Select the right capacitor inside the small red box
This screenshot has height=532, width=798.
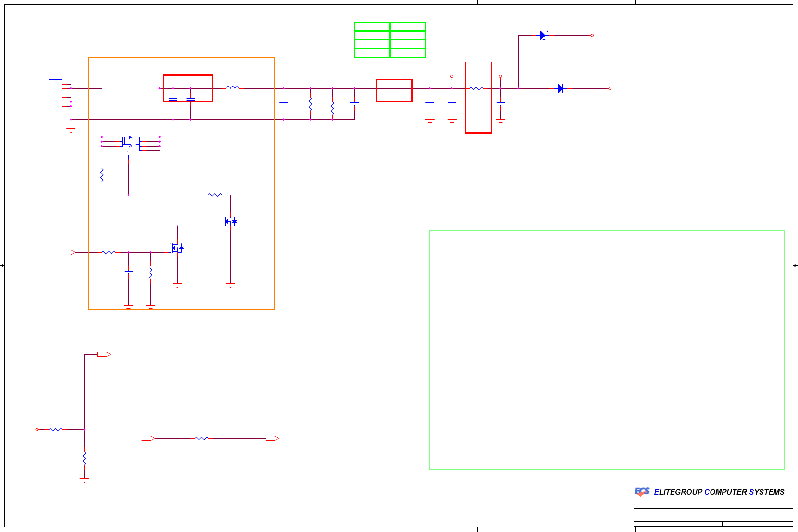(x=190, y=99)
